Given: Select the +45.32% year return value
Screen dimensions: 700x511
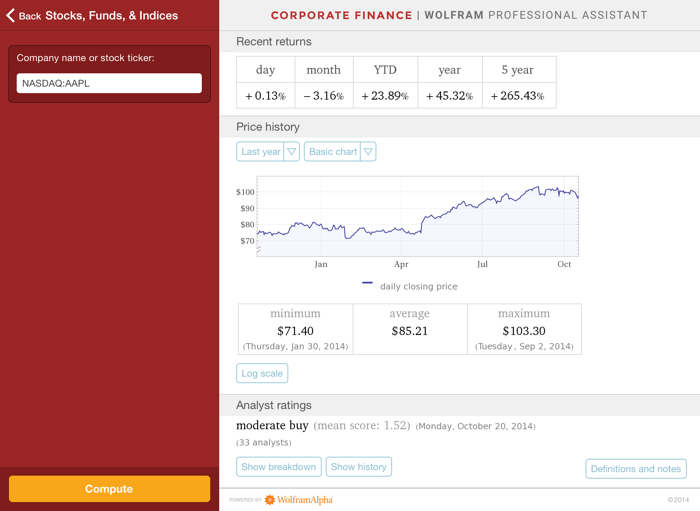Looking at the screenshot, I should pos(450,96).
